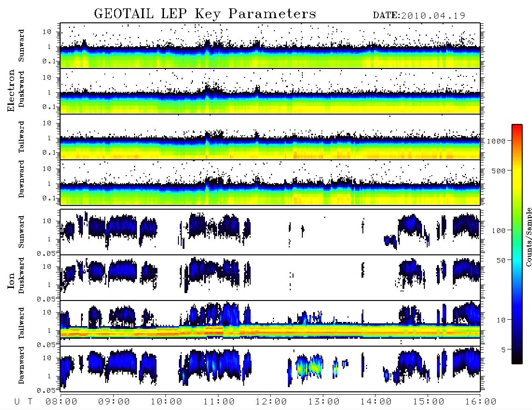Click the "10" tick of the Ion Tailward panel
Screen dimensions: 532x410
click(47, 312)
